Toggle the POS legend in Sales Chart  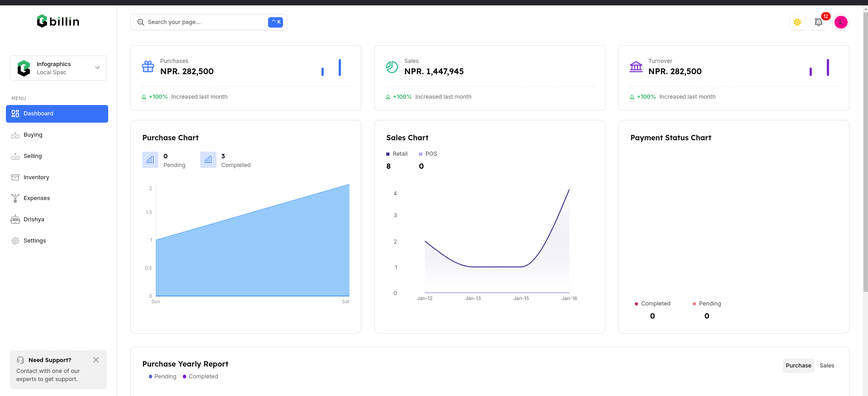(x=428, y=154)
